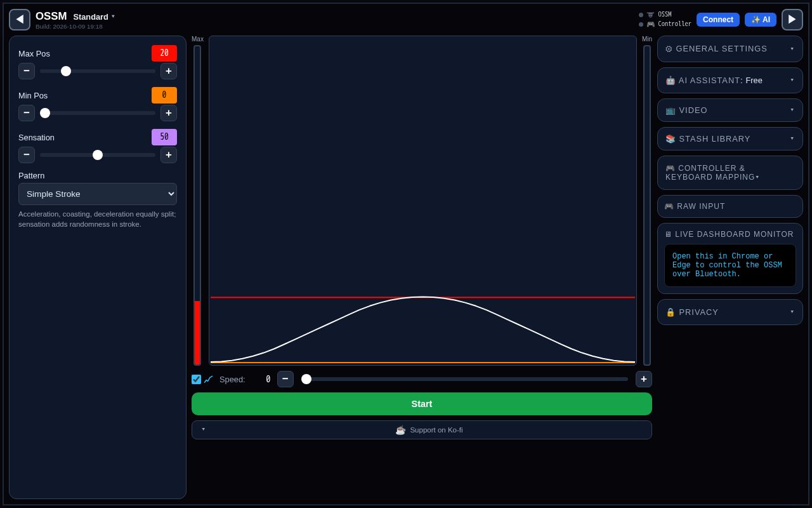Collapse the left panel with the back arrow
The width and height of the screenshot is (812, 508).
click(x=20, y=20)
